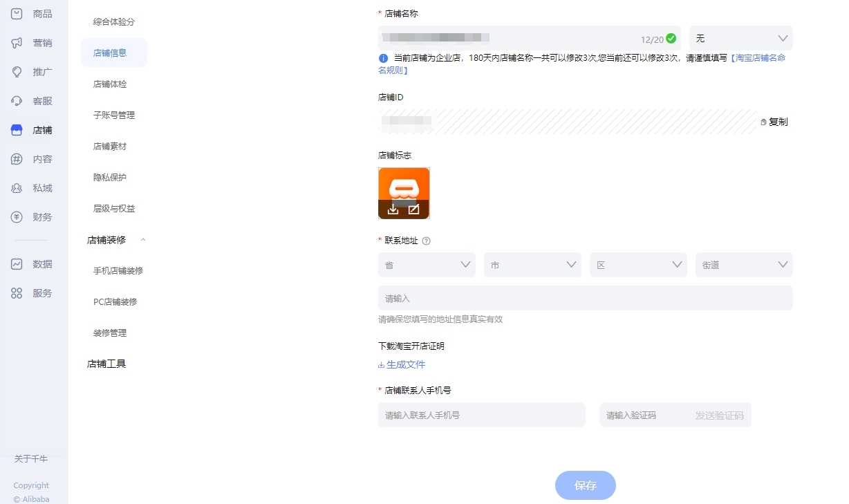Open 营销 megaphone icon in sidebar
The image size is (849, 504).
click(x=17, y=43)
